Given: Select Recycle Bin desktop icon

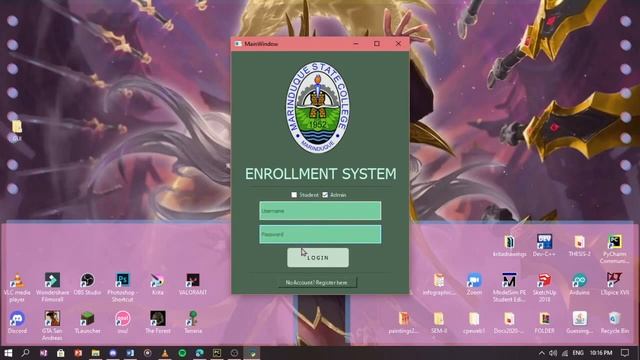Looking at the screenshot, I should coord(614,322).
